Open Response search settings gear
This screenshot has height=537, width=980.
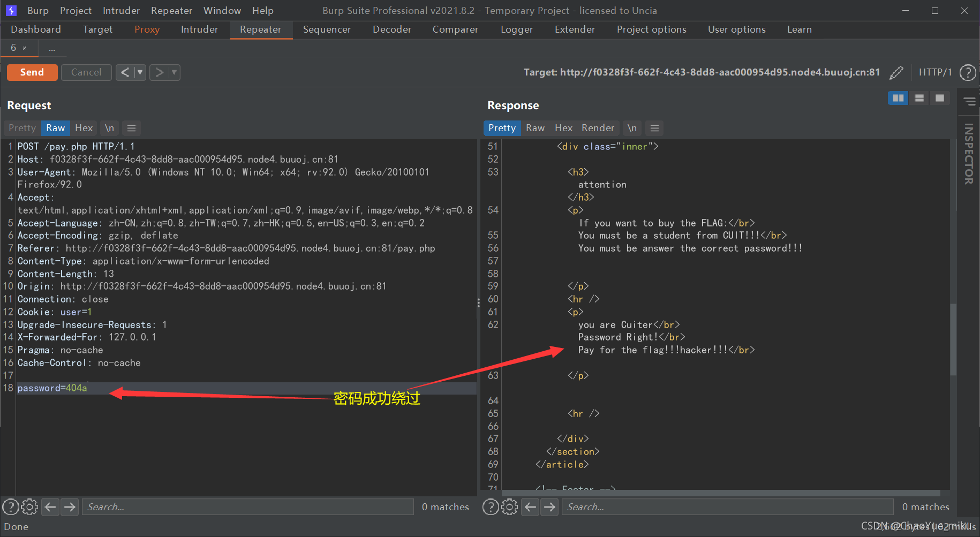coord(510,506)
